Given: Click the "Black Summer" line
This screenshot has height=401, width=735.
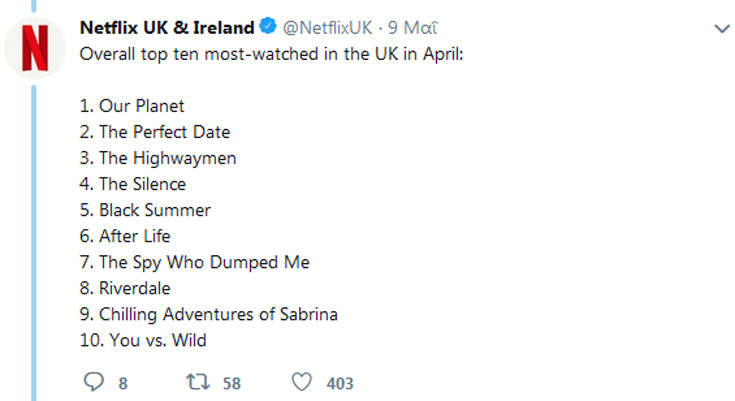Looking at the screenshot, I should [x=145, y=210].
